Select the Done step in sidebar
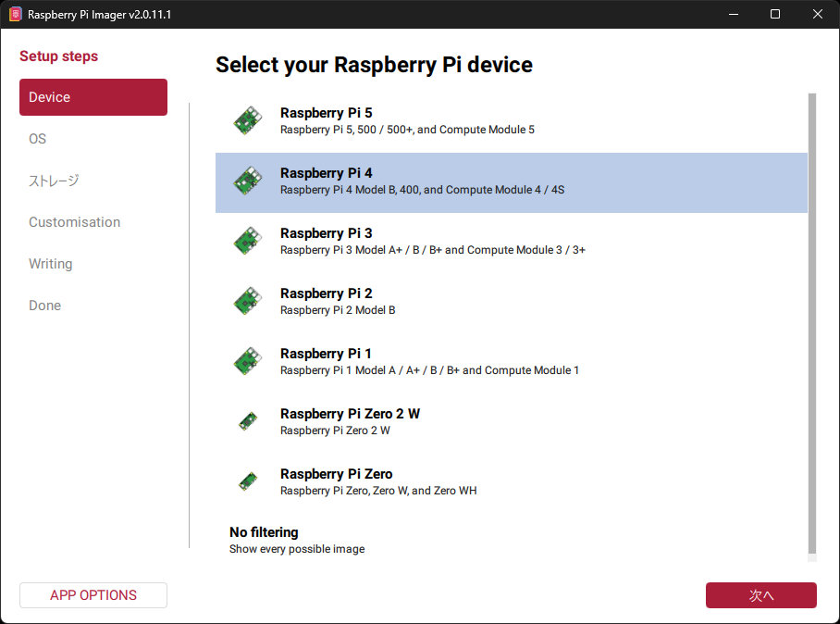The image size is (840, 624). (93, 306)
